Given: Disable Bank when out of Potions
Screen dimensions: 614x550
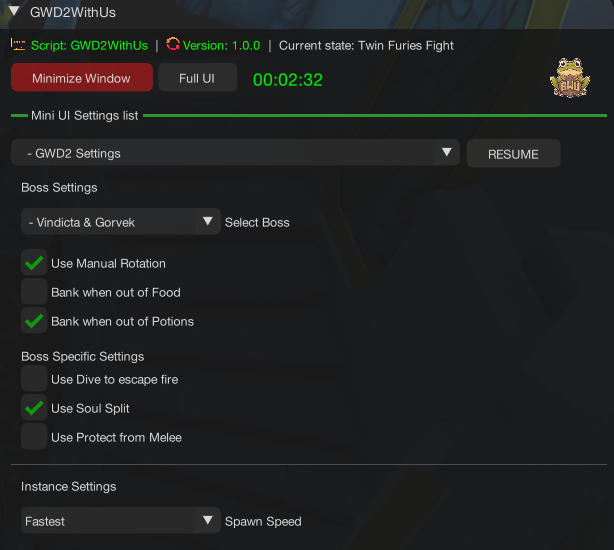Looking at the screenshot, I should (x=34, y=321).
